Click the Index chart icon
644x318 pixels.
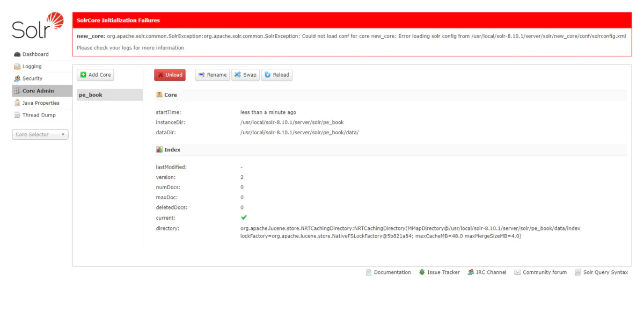(x=159, y=149)
